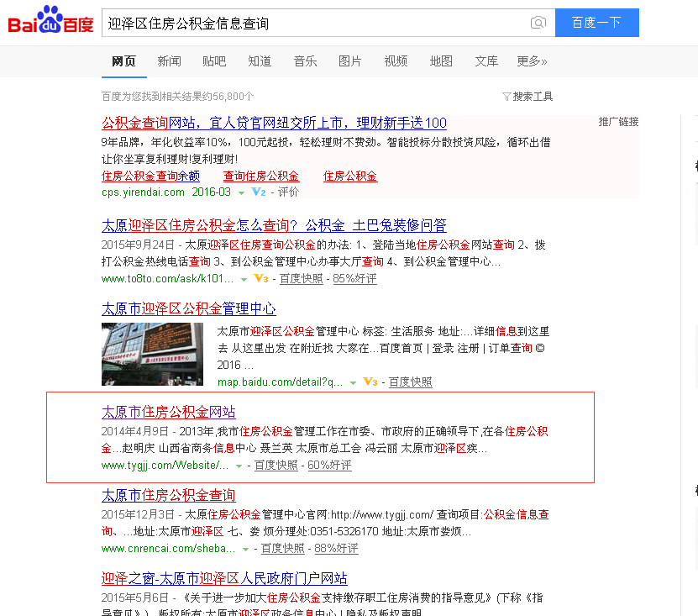Click 查询住房公积金 sub-link
Screen dimensions: 698x616
pos(261,176)
